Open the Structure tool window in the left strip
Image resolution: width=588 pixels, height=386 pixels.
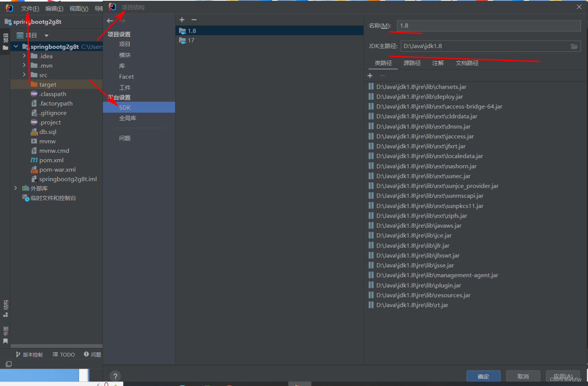pyautogui.click(x=5, y=308)
